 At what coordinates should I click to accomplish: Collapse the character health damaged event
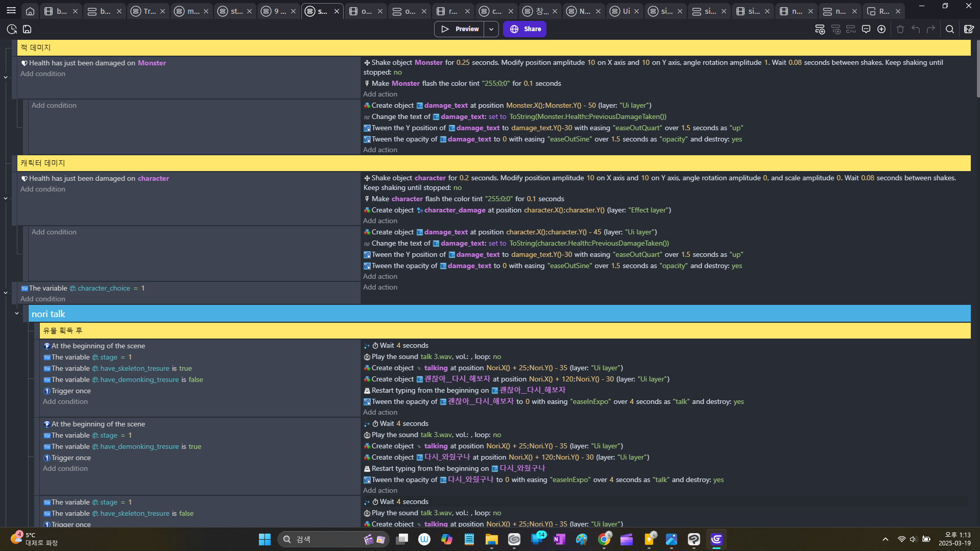pyautogui.click(x=6, y=198)
